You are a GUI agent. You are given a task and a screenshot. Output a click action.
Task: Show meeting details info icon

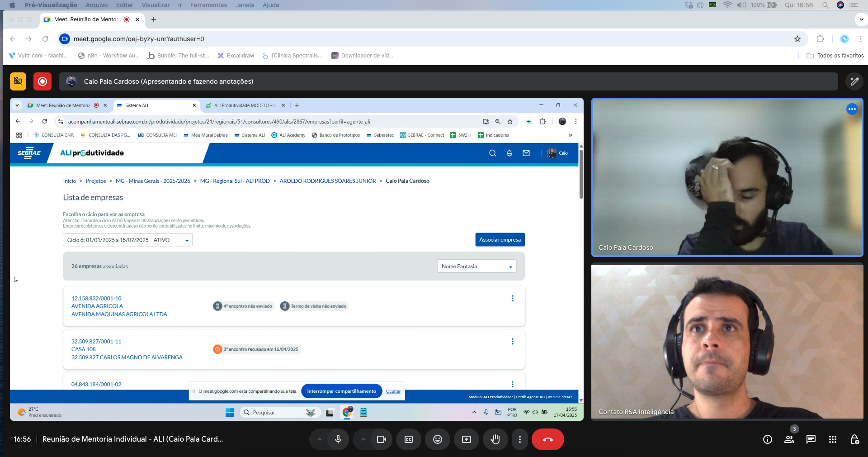pyautogui.click(x=768, y=439)
